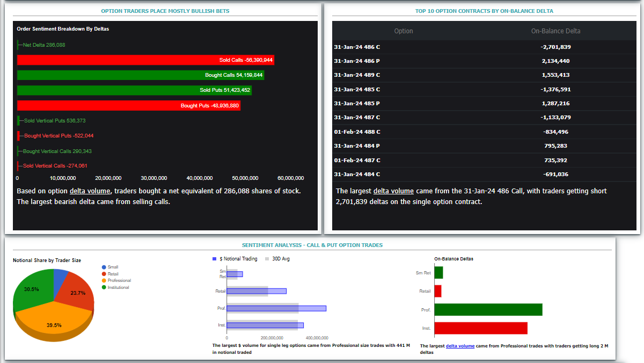Open the delta volume link under the sentiment chart

(x=90, y=191)
